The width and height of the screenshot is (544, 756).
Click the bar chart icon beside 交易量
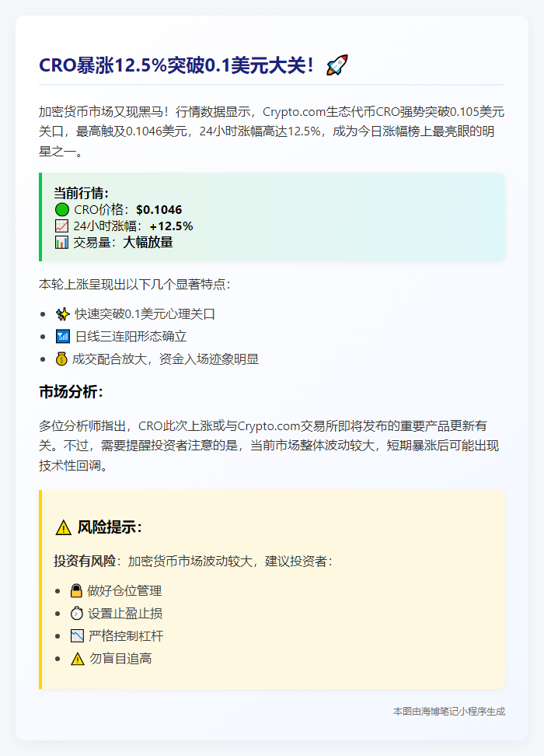click(x=61, y=242)
